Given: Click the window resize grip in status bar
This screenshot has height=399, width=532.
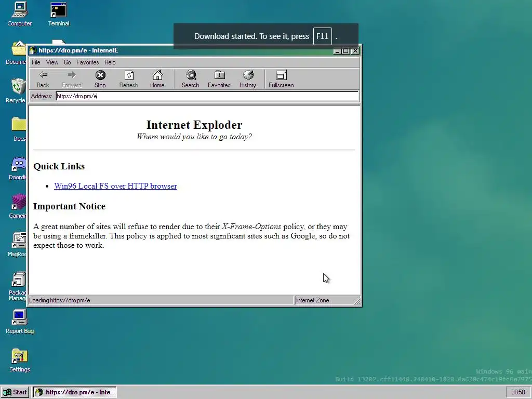Looking at the screenshot, I should tap(357, 301).
